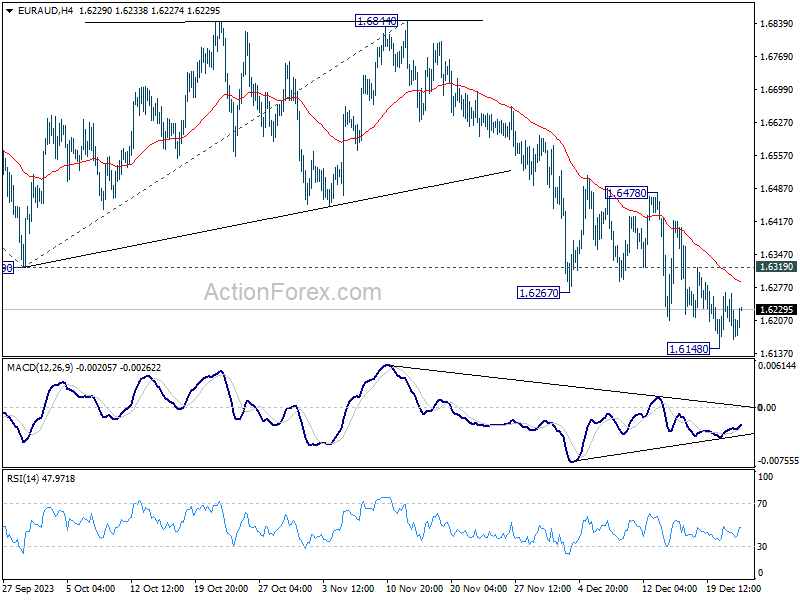
Task: Select the 12 Oct 12:00 time label
Action: [x=157, y=588]
